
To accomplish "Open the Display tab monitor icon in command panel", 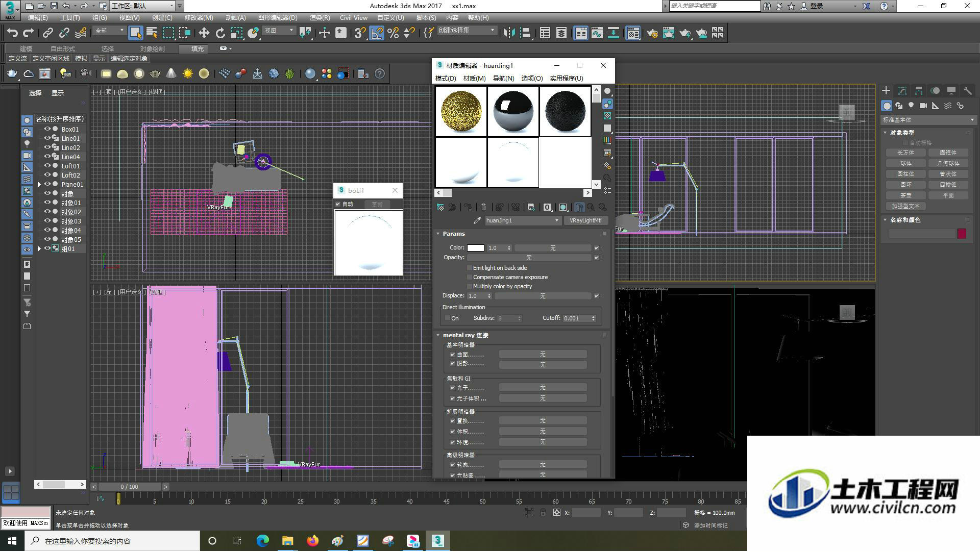I will 951,90.
